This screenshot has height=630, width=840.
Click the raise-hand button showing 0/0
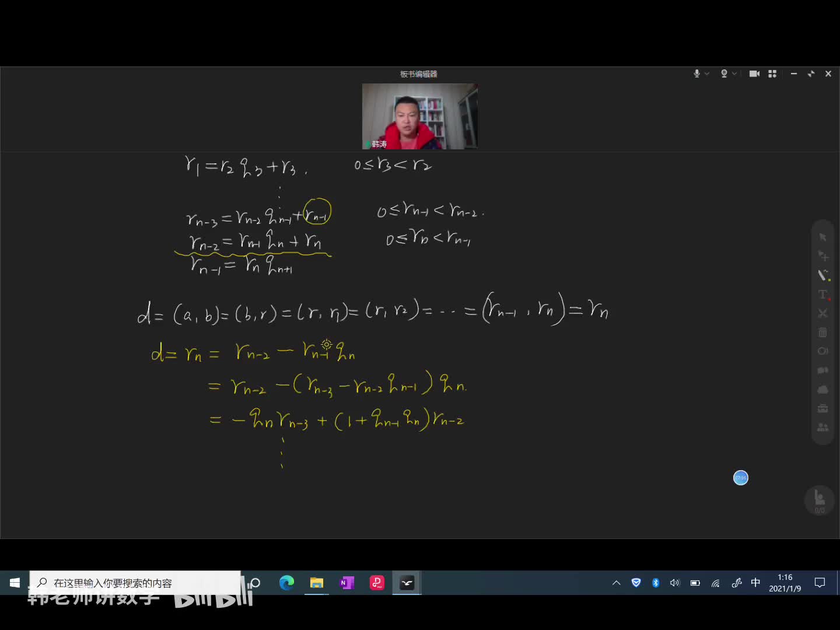point(820,500)
